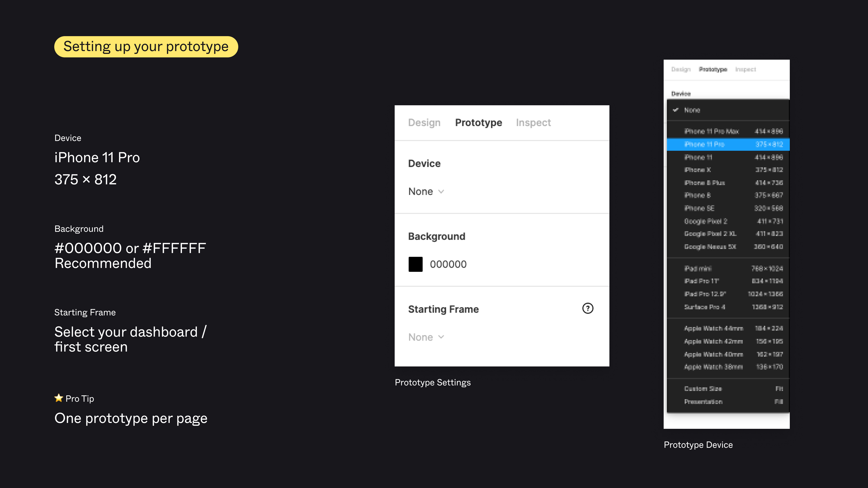Click the Pro Tip star icon
The width and height of the screenshot is (868, 488).
point(59,398)
